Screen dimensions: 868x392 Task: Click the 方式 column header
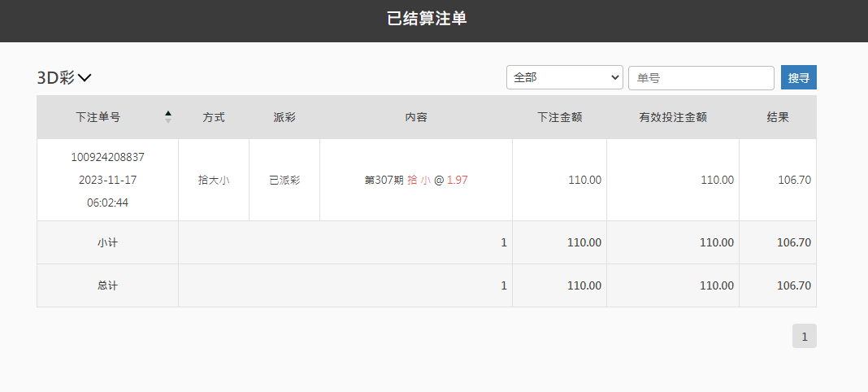click(x=214, y=117)
